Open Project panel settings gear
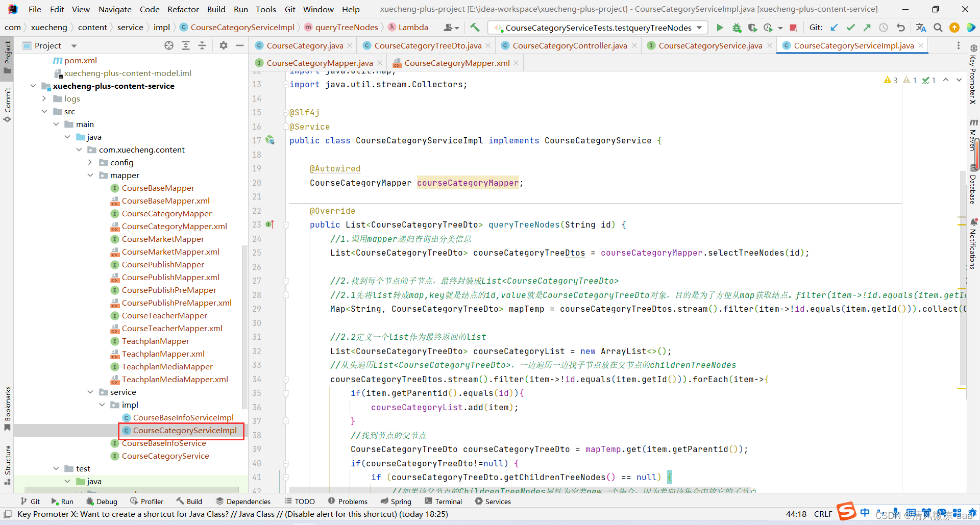The height and width of the screenshot is (525, 980). coord(223,45)
